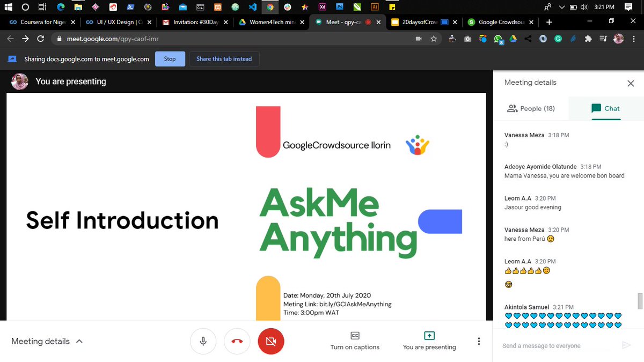Open the media control playlist icon
This screenshot has height=362, width=644.
click(603, 39)
